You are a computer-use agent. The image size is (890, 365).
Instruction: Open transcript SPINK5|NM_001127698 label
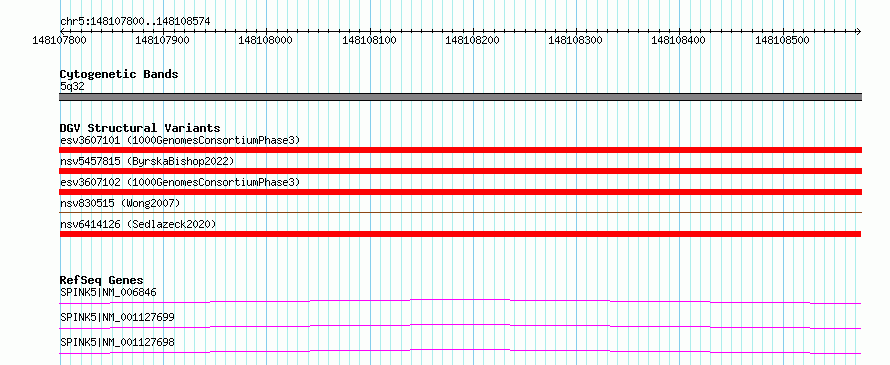117,343
